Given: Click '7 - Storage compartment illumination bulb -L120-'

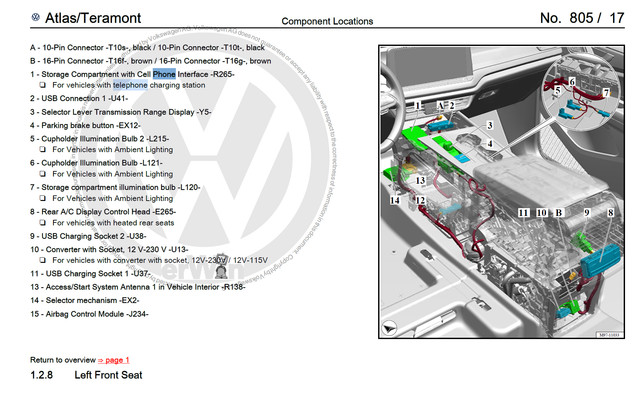Looking at the screenshot, I should (x=115, y=188).
